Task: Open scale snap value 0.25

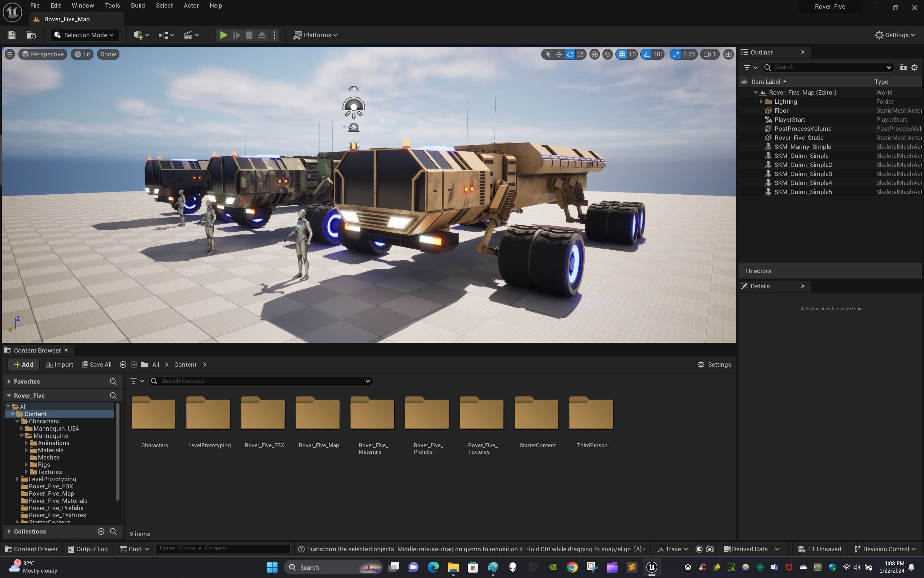Action: 689,54
